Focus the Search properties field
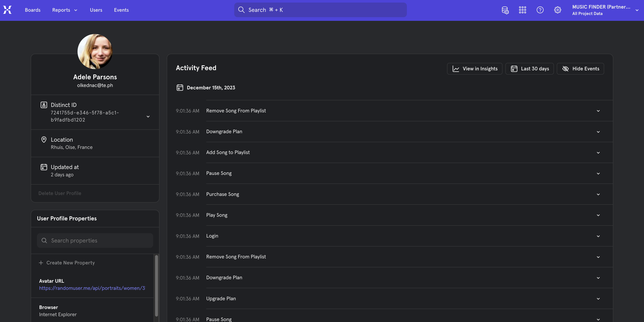644x322 pixels. tap(95, 240)
